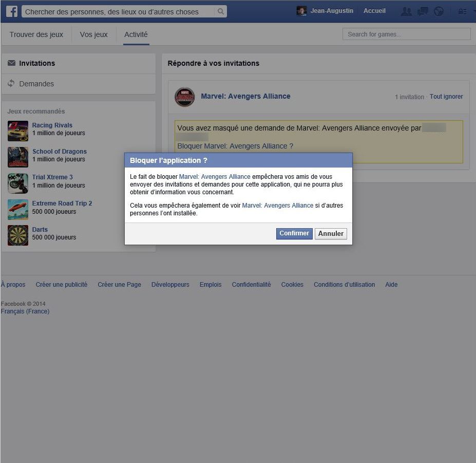Open messages icon in top bar
This screenshot has height=463, width=476.
point(423,11)
